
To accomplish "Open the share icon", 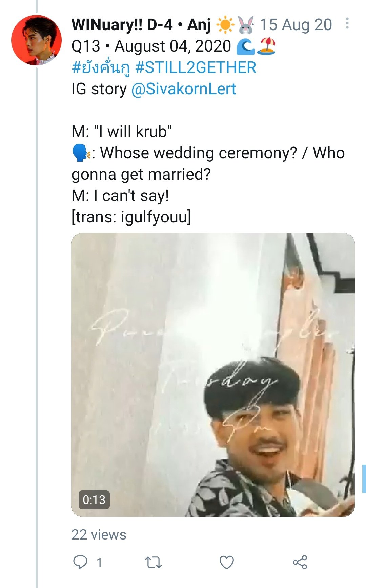I will pos(300,562).
